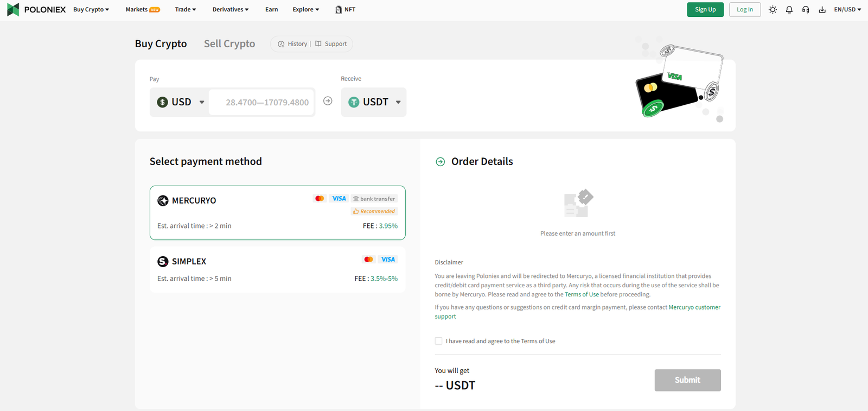Click 'Please enter an amount first' text

pyautogui.click(x=578, y=233)
